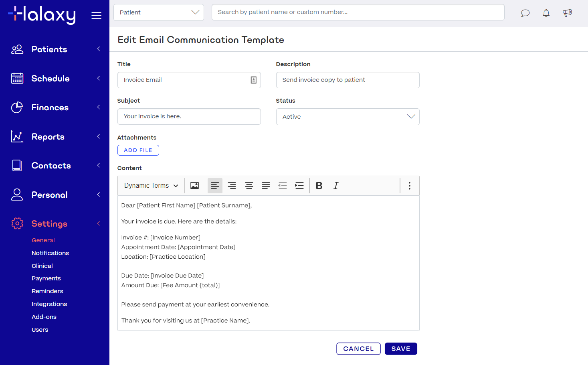The image size is (588, 365).
Task: Click the decrease indent icon
Action: tap(283, 185)
